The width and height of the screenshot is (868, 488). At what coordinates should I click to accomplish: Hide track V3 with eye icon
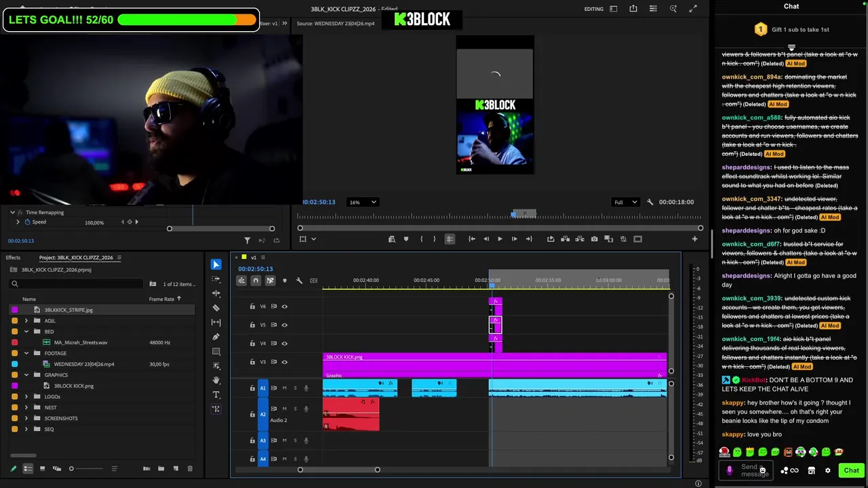[x=285, y=362]
